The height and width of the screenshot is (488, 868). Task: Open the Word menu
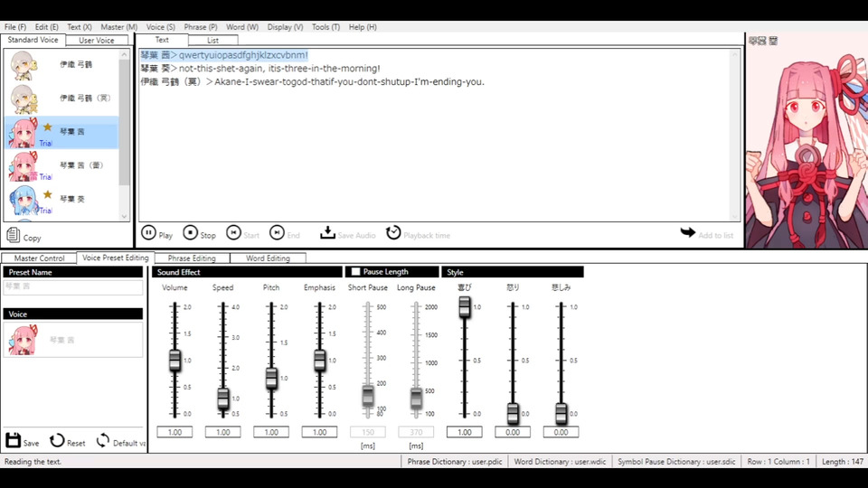coord(242,26)
